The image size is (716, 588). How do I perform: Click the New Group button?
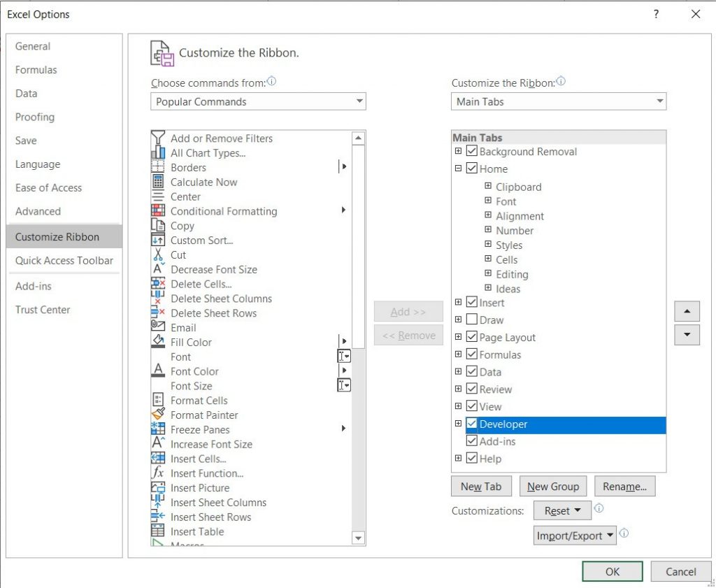click(553, 486)
